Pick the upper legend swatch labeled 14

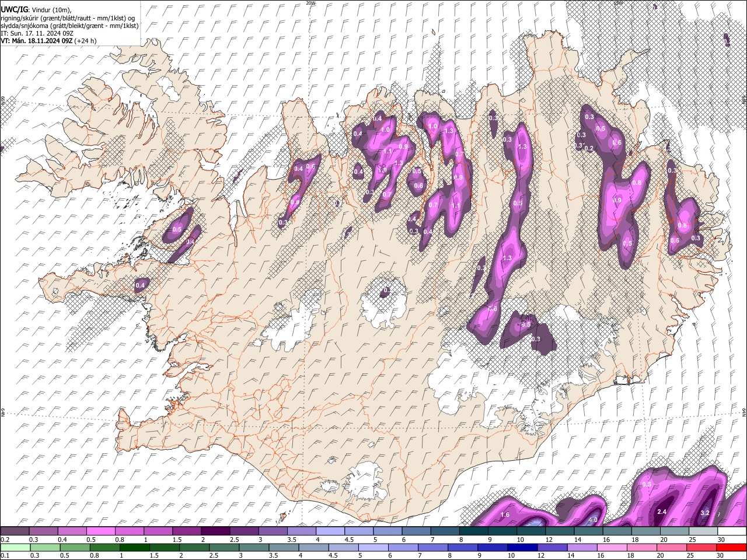(x=588, y=531)
